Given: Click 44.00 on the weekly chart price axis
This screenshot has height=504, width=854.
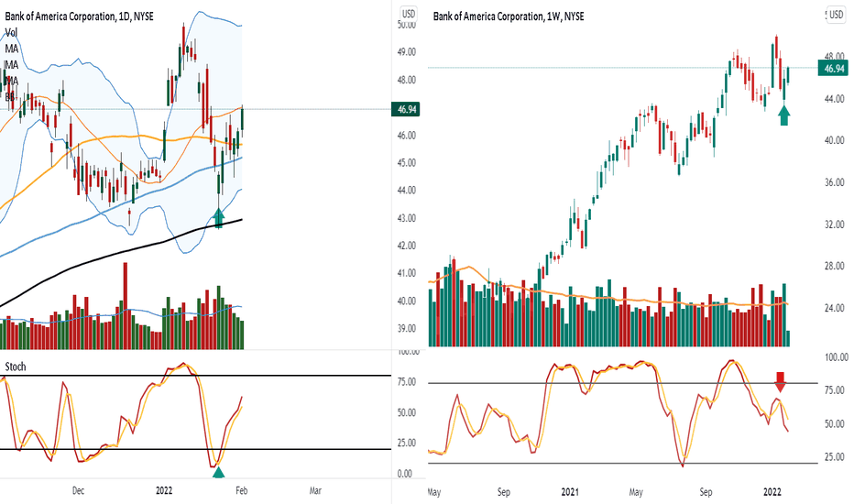Looking at the screenshot, I should 835,99.
